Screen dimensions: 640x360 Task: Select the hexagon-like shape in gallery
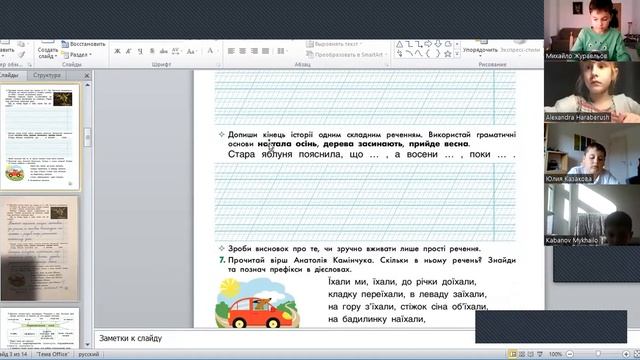[x=448, y=44]
